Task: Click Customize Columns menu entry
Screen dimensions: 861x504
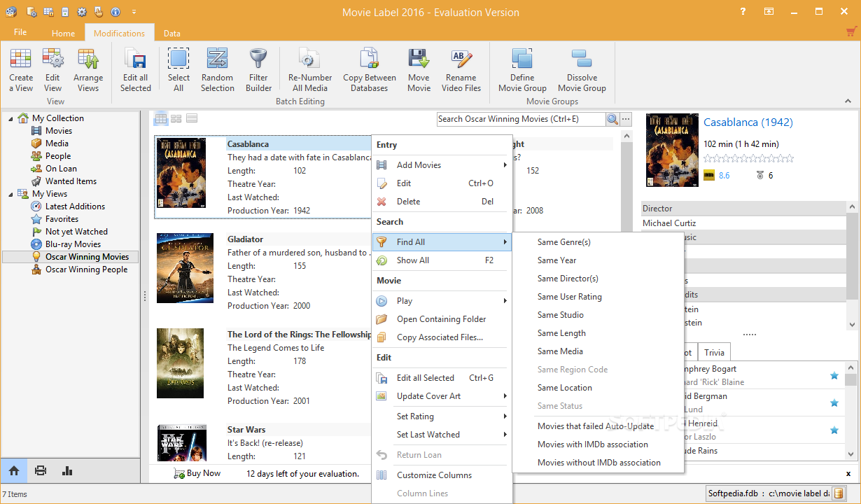Action: (x=441, y=475)
